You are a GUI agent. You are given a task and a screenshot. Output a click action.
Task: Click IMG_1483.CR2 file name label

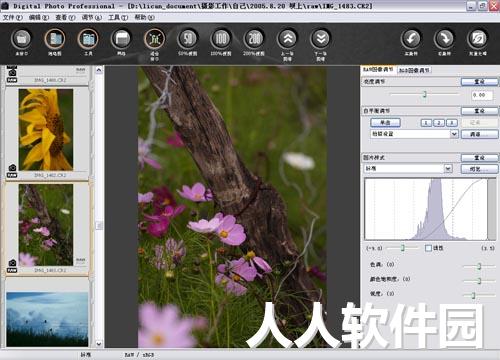coord(50,270)
